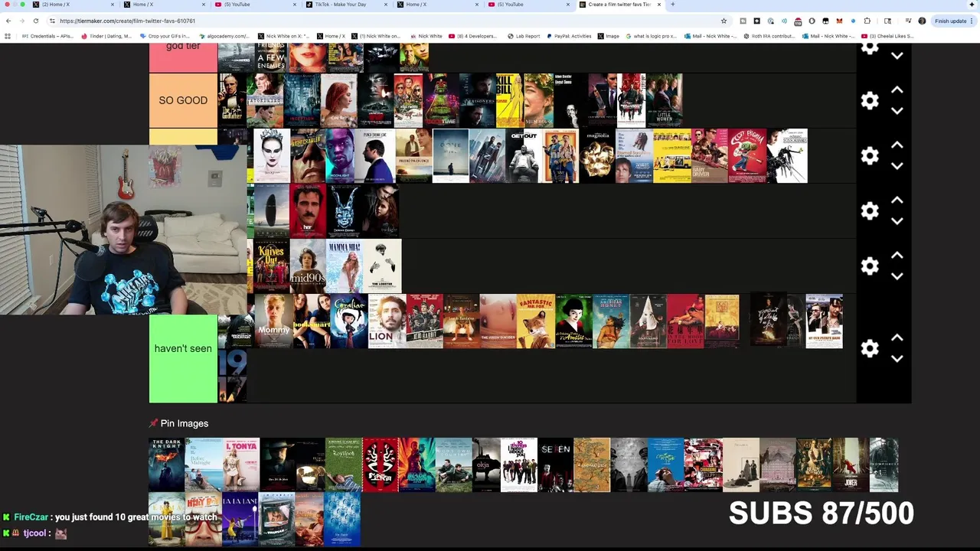The height and width of the screenshot is (551, 980).
Task: Click the SO GOOD tier label
Action: [x=183, y=100]
